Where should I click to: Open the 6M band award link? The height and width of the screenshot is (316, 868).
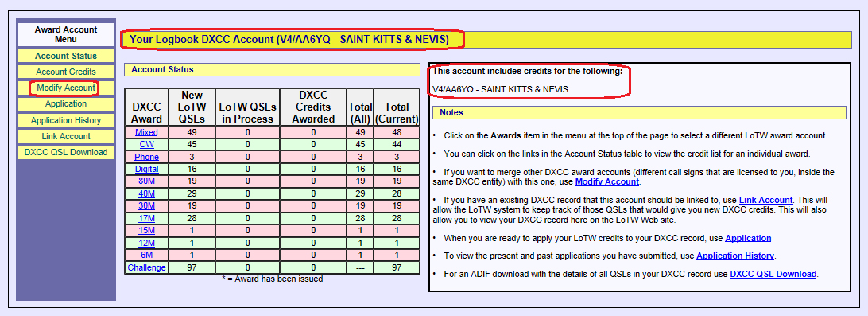(x=147, y=255)
